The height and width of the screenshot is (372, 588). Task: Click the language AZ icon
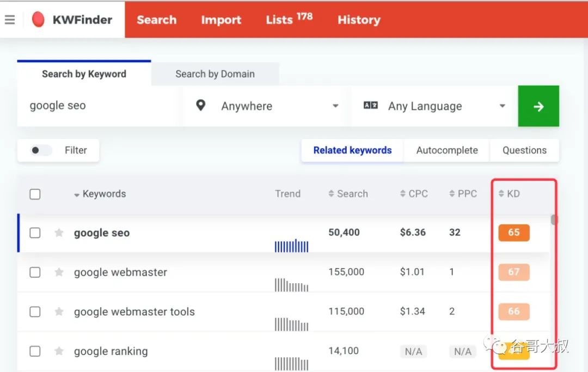click(x=371, y=105)
